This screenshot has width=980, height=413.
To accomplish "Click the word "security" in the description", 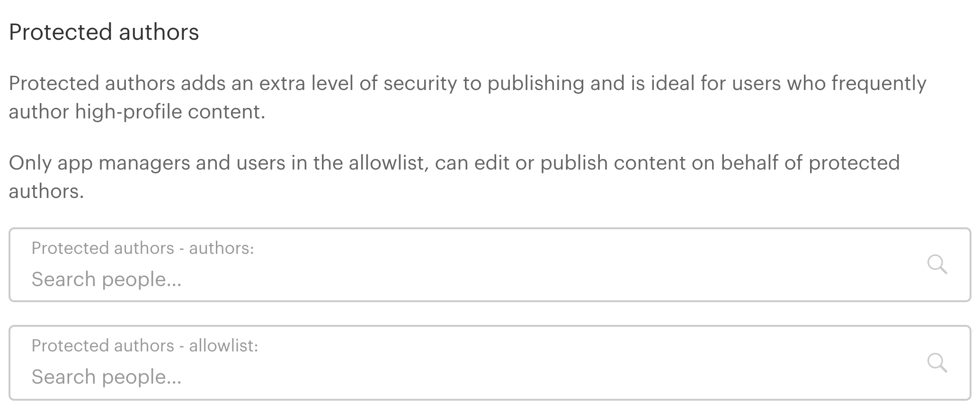I will tap(420, 83).
